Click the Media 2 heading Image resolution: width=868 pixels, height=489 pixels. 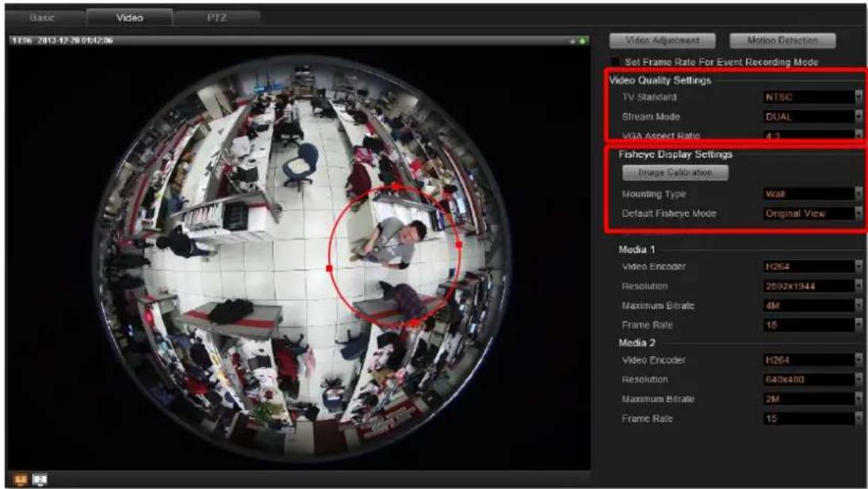(x=637, y=343)
